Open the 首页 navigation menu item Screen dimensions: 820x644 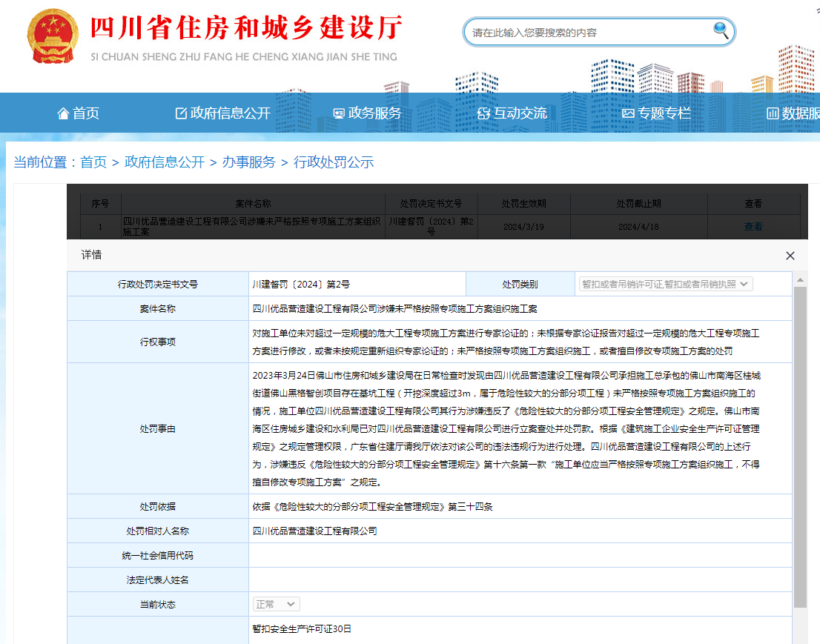click(x=79, y=113)
